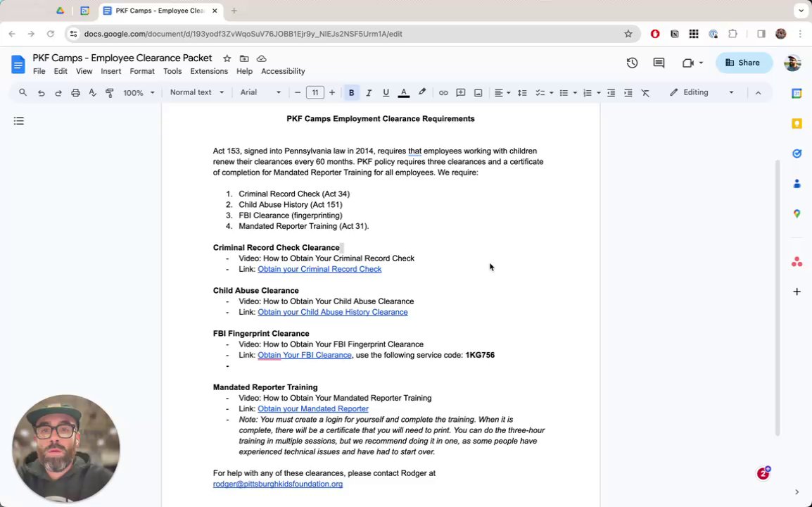
Task: Reload the page in the browser
Action: (x=50, y=34)
